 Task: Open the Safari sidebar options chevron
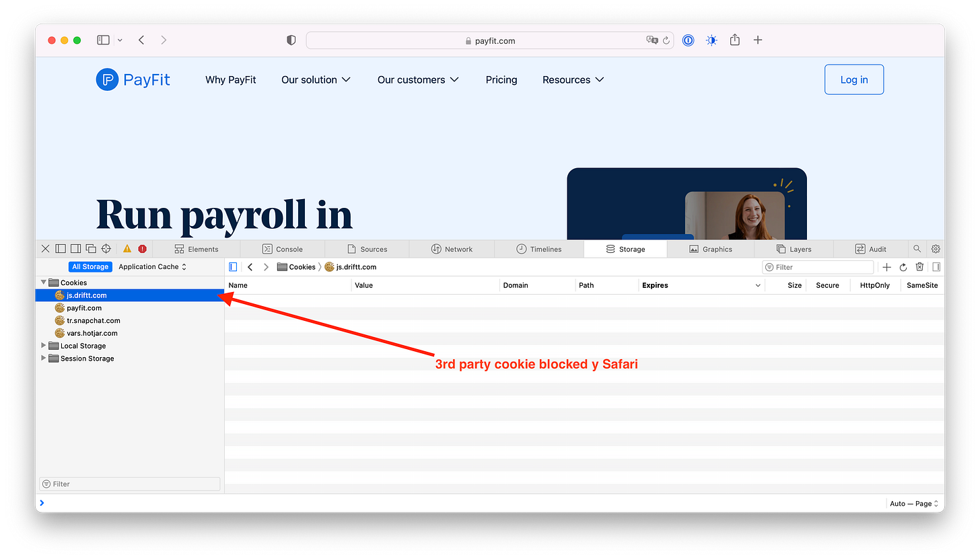[x=120, y=40]
